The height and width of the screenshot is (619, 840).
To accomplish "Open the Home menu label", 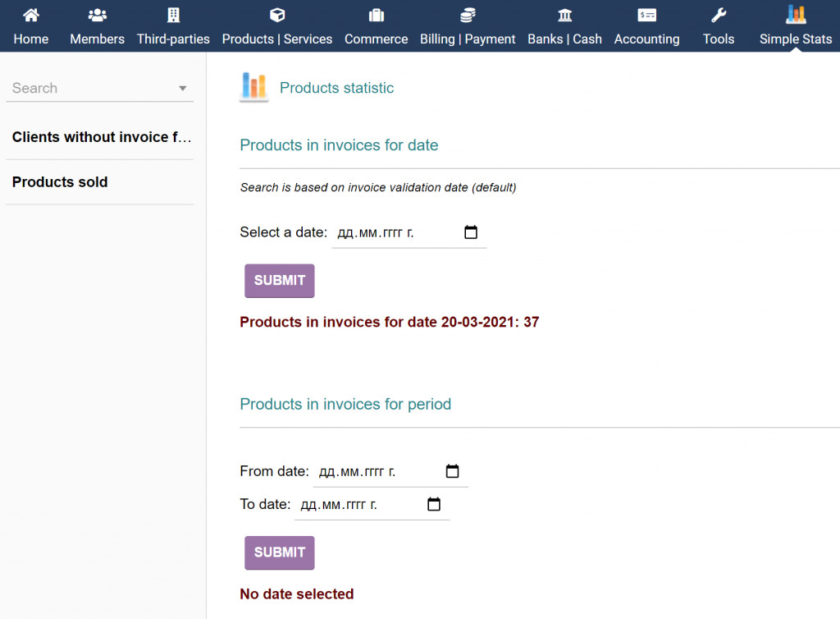I will click(x=31, y=39).
